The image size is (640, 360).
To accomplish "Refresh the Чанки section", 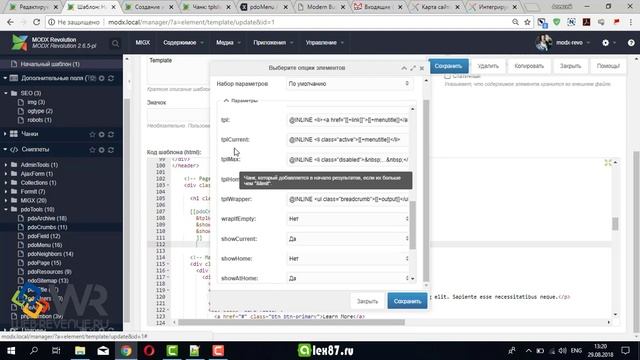I will [x=111, y=134].
